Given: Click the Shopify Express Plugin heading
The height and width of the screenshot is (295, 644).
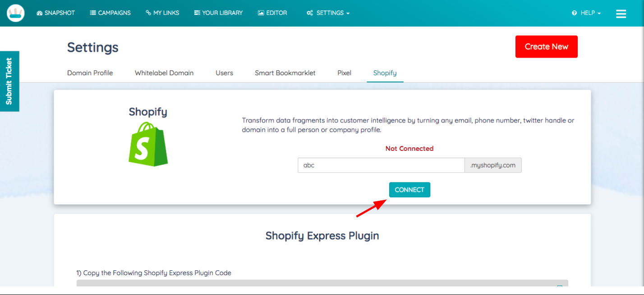Looking at the screenshot, I should pos(322,236).
